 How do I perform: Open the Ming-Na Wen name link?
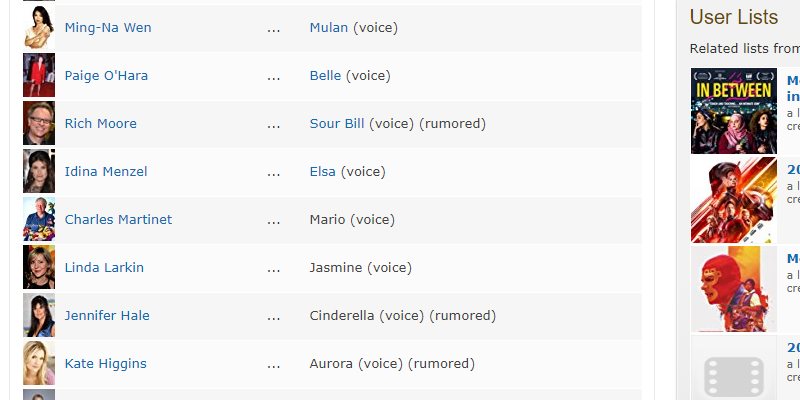pos(108,27)
